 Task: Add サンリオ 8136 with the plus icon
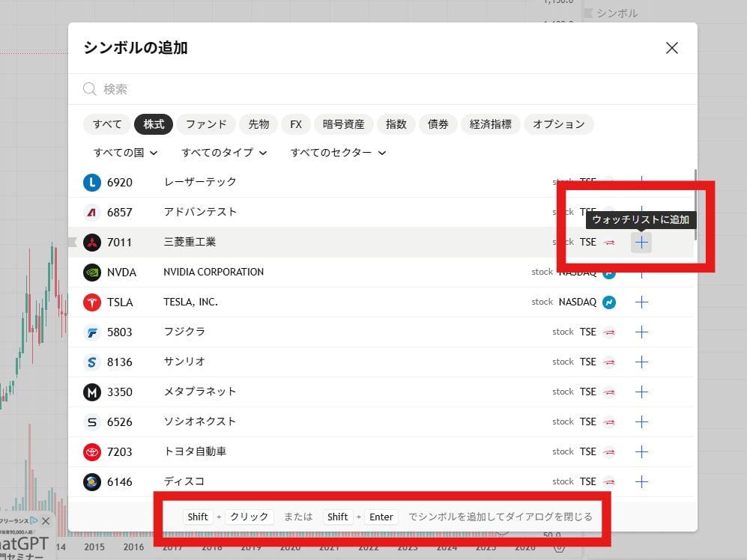coord(641,362)
